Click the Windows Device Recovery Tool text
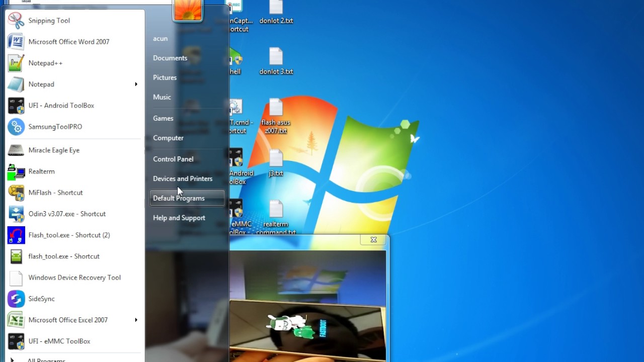The height and width of the screenshot is (362, 644). (74, 278)
